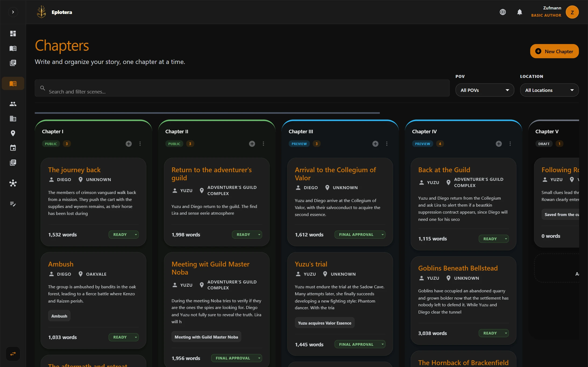Viewport: 588px width, 367px height.
Task: Add a scene to Chapter III
Action: click(375, 144)
